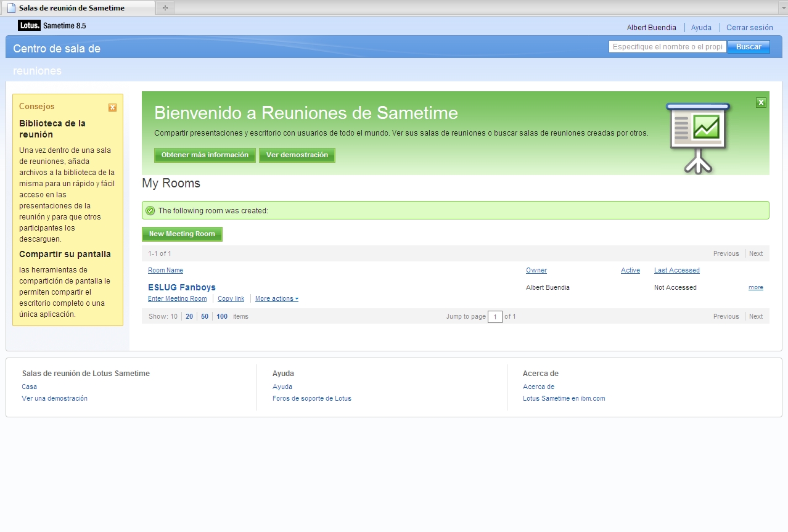Click the Consejos panel title
This screenshot has width=788, height=532.
pos(36,107)
